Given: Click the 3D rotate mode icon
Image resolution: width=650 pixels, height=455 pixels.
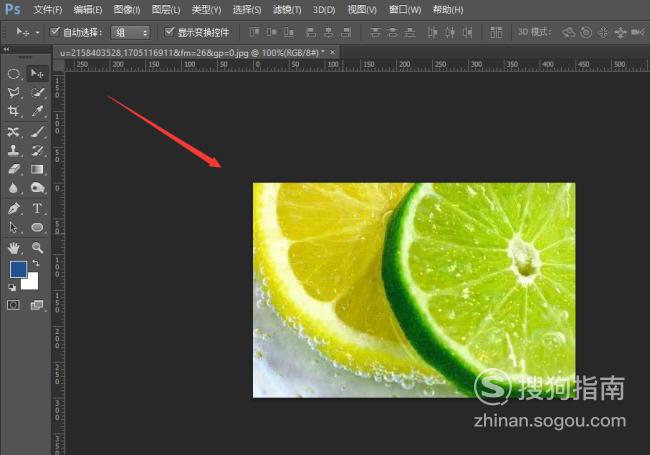Looking at the screenshot, I should pos(568,32).
